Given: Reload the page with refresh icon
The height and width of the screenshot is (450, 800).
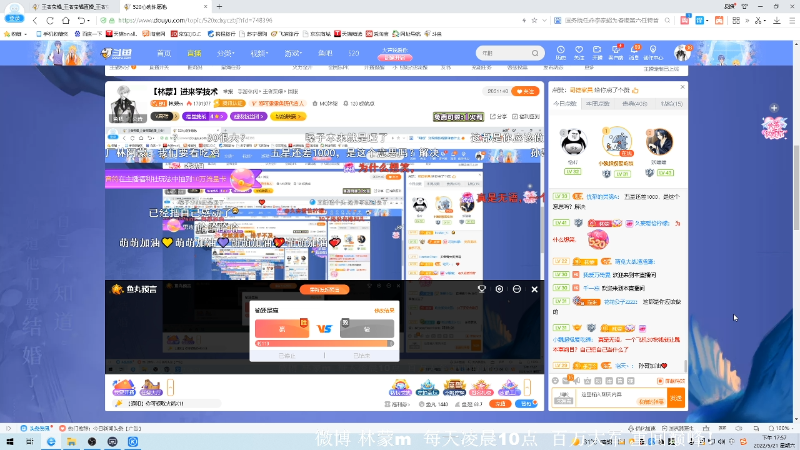Looking at the screenshot, I should 50,20.
